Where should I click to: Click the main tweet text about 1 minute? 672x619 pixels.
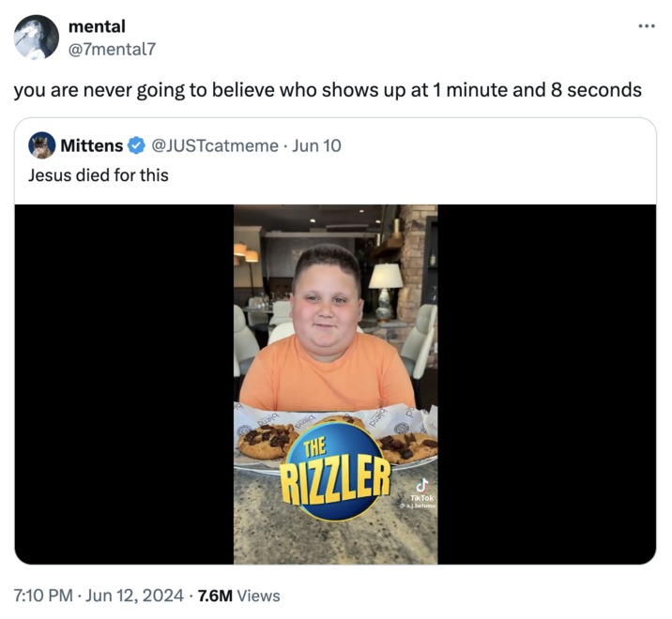[x=327, y=90]
